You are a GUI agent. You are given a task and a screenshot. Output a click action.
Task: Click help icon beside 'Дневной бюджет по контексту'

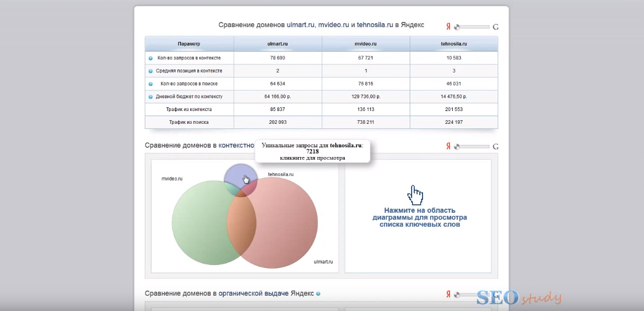[150, 97]
